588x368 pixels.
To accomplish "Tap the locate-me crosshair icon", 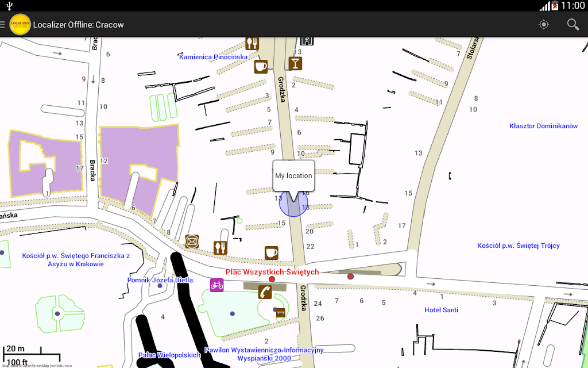I will click(544, 24).
